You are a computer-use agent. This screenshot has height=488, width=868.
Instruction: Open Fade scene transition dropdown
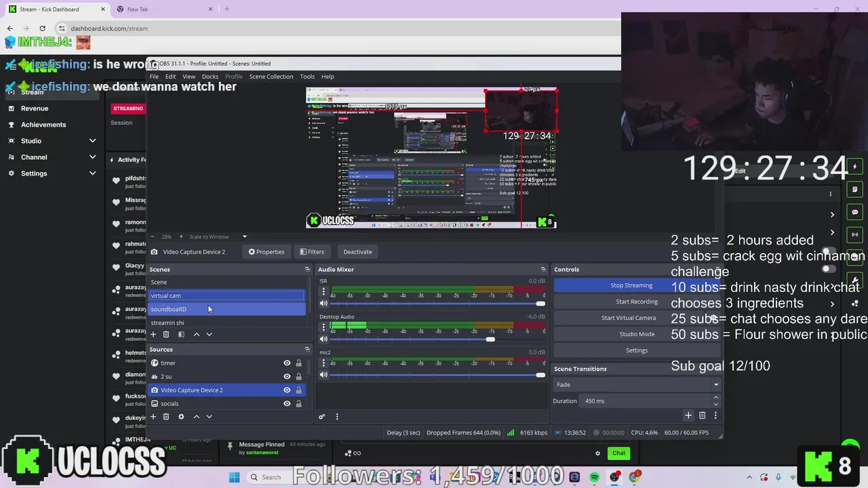coord(637,384)
